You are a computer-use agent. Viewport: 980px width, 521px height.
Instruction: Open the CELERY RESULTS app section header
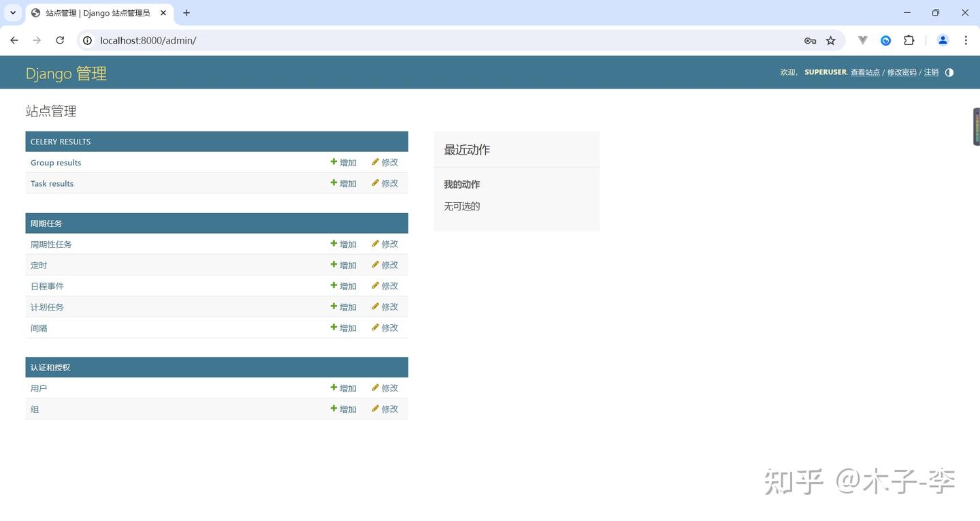click(61, 142)
